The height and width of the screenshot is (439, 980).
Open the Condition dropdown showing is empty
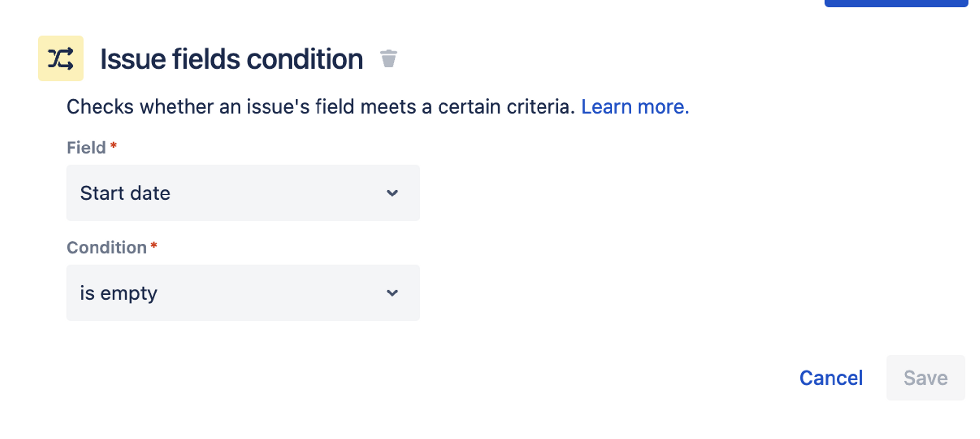tap(243, 293)
